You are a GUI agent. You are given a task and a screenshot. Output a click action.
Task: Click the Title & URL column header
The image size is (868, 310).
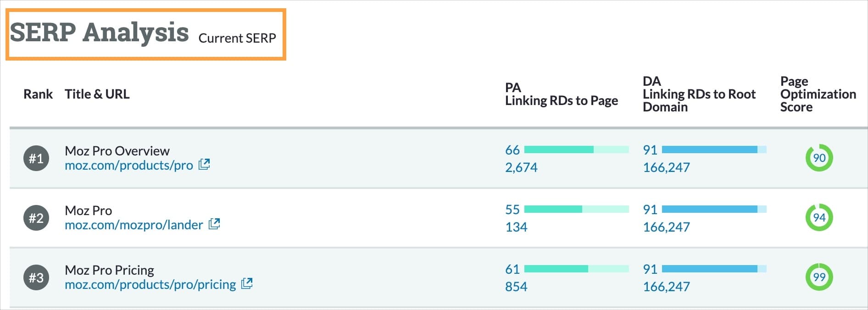[97, 94]
